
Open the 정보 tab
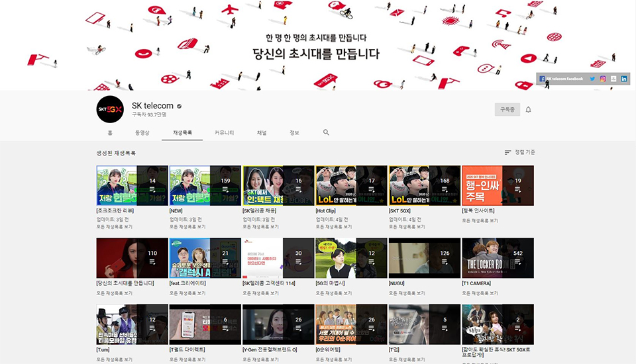click(x=294, y=133)
